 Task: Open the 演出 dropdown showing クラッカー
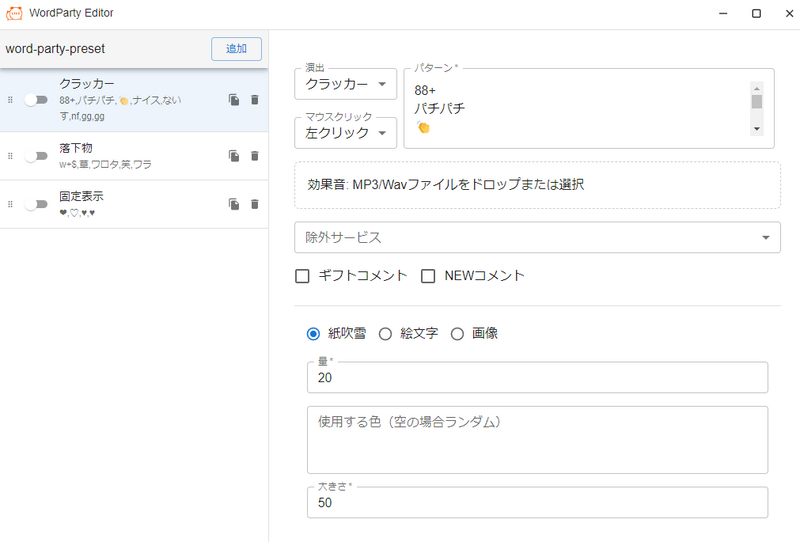(345, 84)
